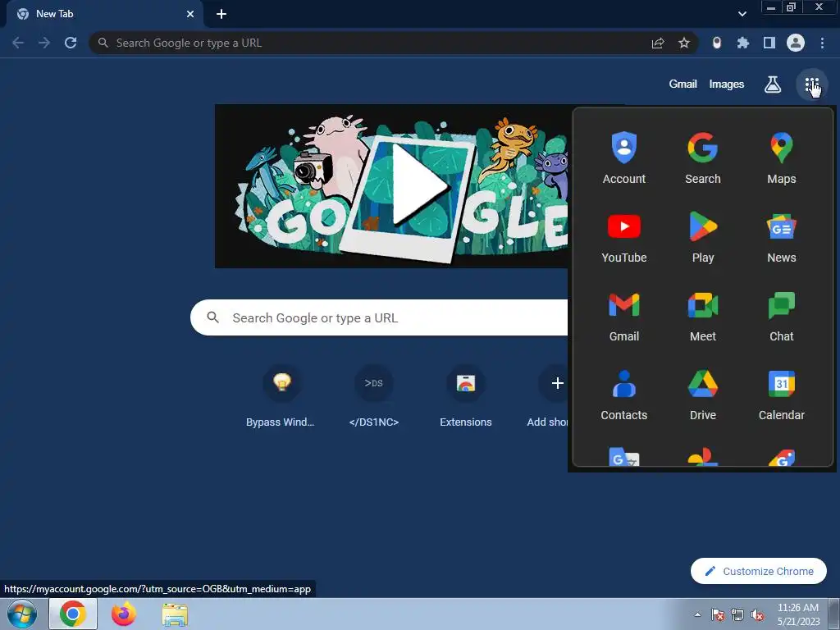Open the Action Center flag tray icon
Image resolution: width=840 pixels, height=630 pixels.
coord(717,615)
